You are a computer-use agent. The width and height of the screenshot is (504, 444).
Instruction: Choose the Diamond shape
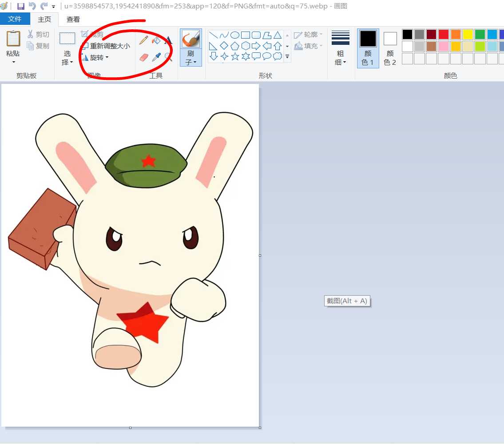224,46
